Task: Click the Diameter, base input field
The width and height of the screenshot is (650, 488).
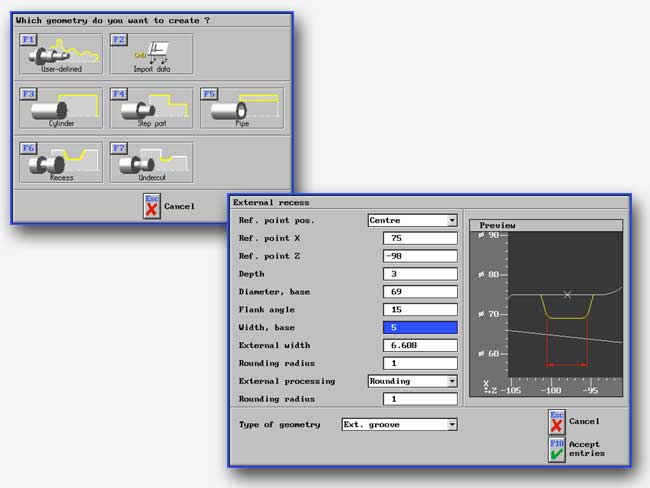Action: 420,291
